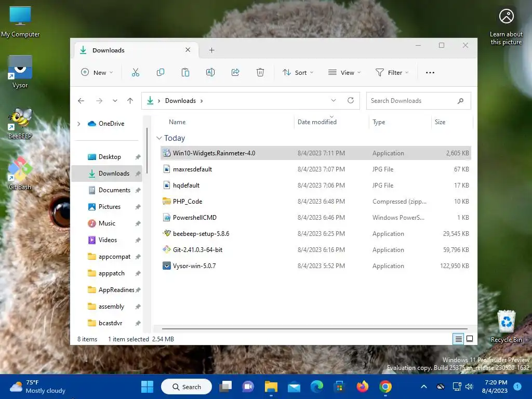Click chevron after Downloads in breadcrumb
The height and width of the screenshot is (399, 532).
tap(202, 101)
